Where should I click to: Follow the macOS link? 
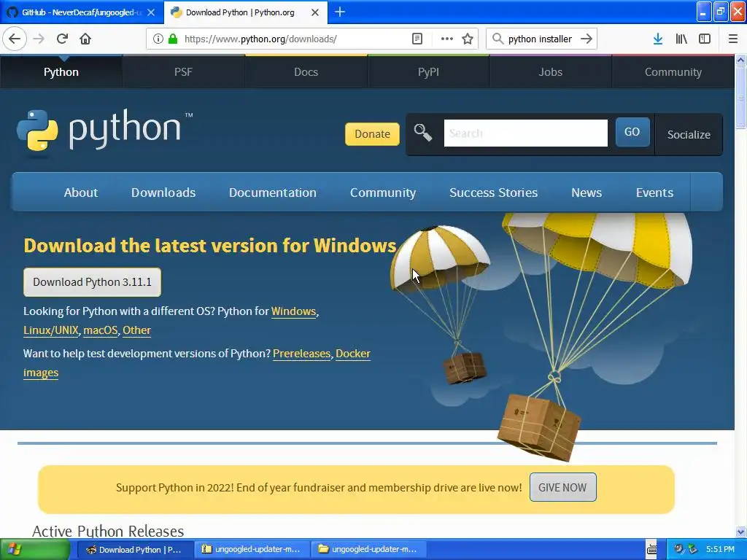[x=101, y=330]
